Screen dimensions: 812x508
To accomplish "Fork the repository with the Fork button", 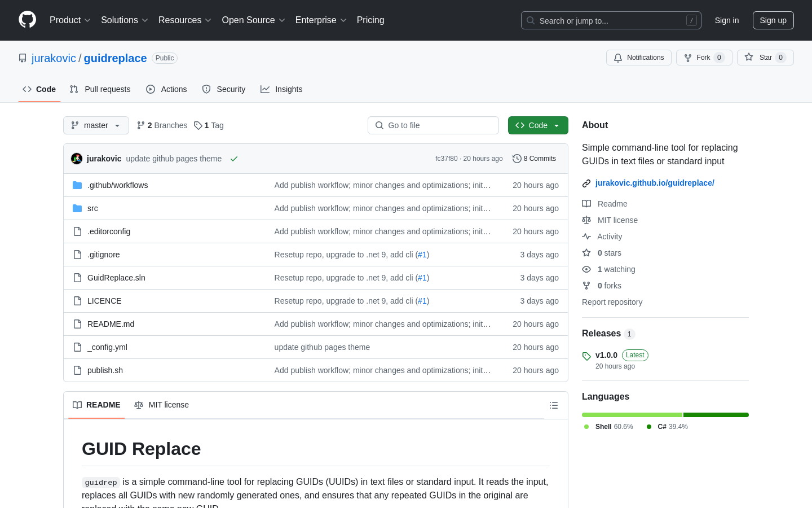I will [x=704, y=58].
